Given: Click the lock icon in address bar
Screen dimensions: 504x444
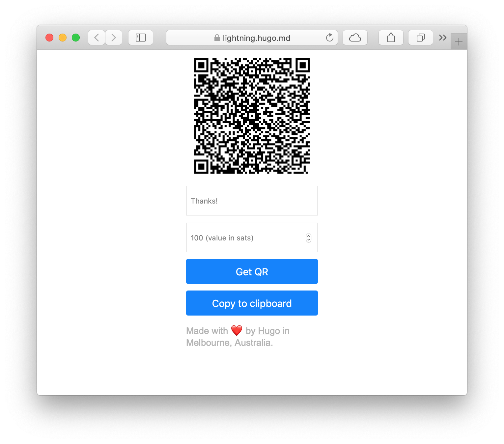Looking at the screenshot, I should (217, 38).
